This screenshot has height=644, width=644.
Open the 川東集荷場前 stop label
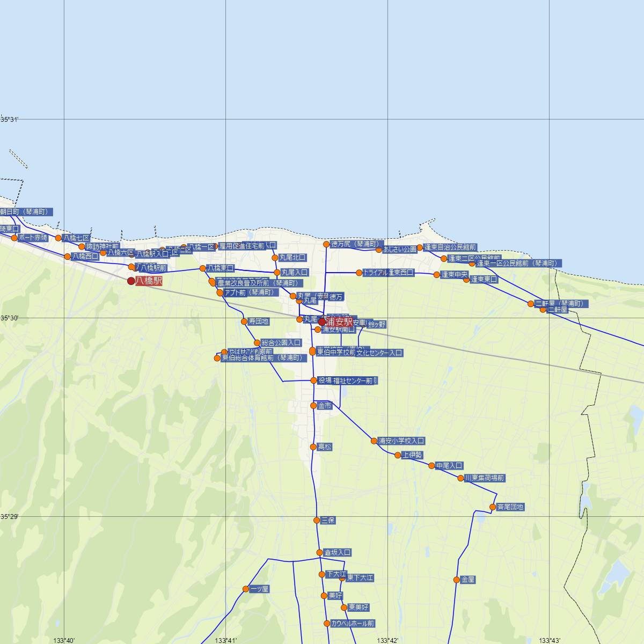point(485,478)
